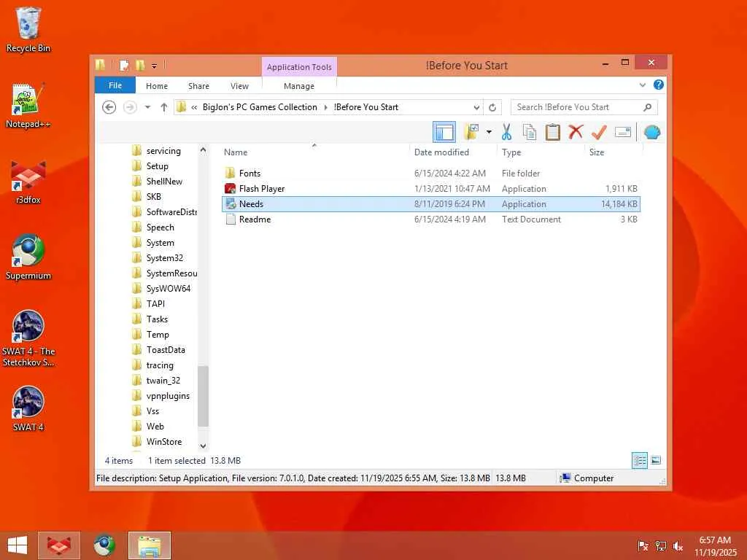Image resolution: width=747 pixels, height=560 pixels.
Task: Open Supermium from the taskbar
Action: 104,545
